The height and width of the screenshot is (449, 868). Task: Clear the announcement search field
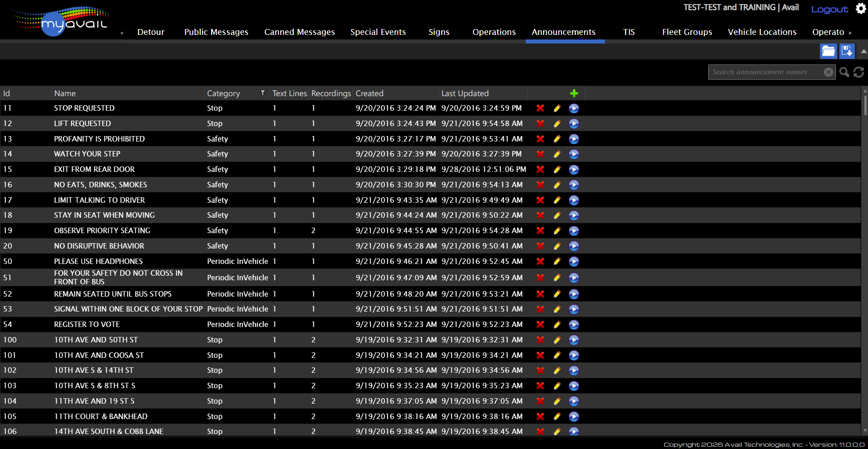pos(828,72)
